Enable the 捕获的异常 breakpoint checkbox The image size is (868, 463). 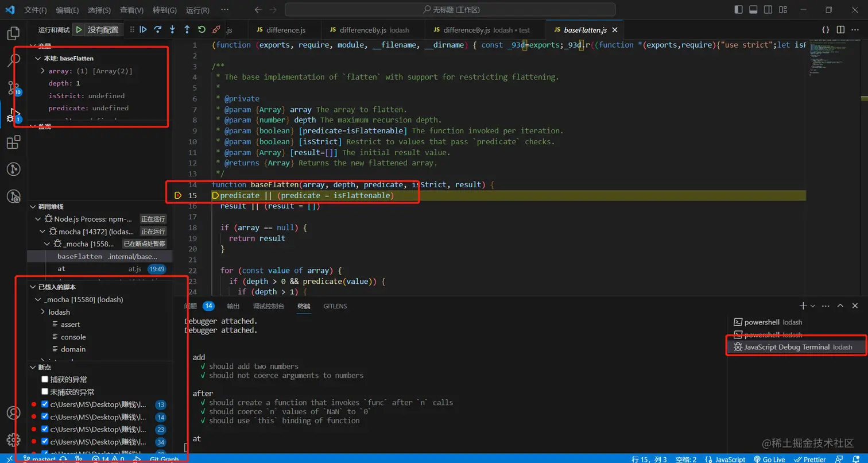click(x=45, y=380)
